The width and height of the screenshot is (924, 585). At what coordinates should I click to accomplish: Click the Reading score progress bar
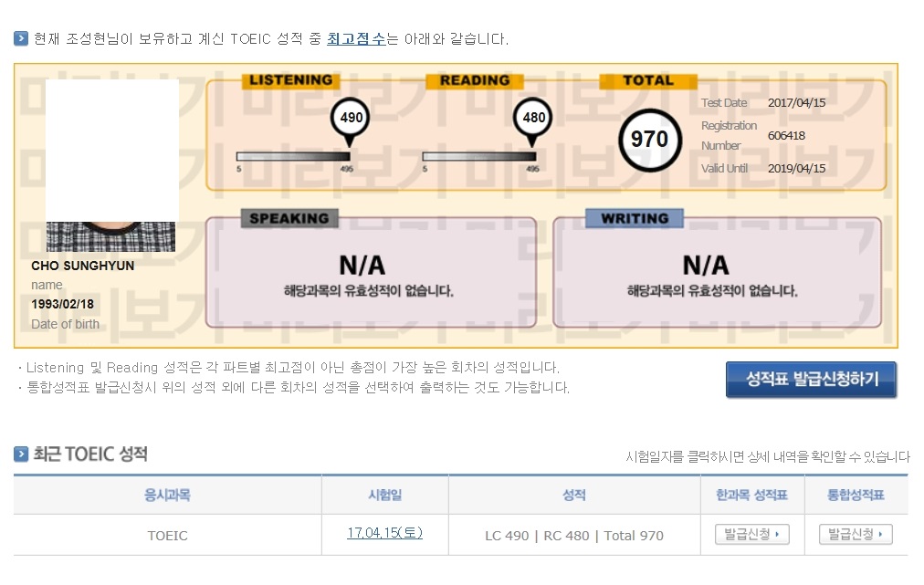point(479,156)
